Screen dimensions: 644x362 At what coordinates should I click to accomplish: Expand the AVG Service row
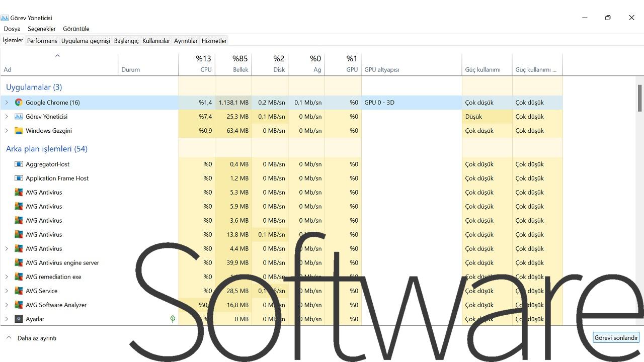[x=7, y=291]
